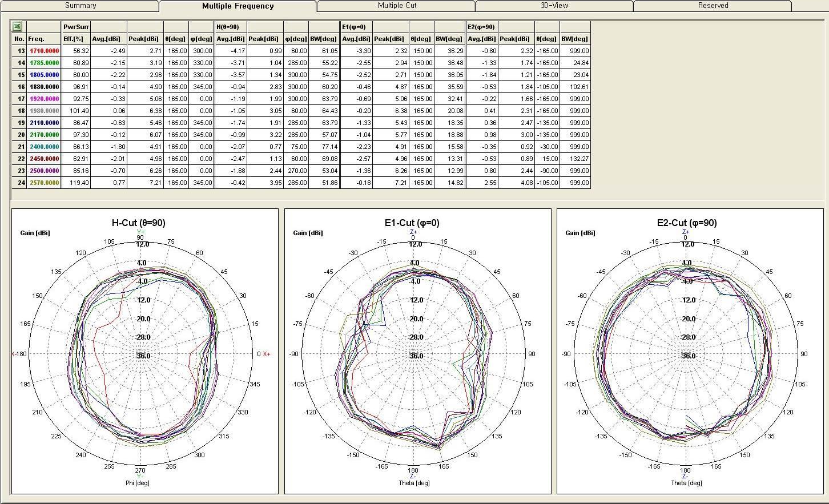Select frequency 2450.0000 in row 22

[44, 159]
